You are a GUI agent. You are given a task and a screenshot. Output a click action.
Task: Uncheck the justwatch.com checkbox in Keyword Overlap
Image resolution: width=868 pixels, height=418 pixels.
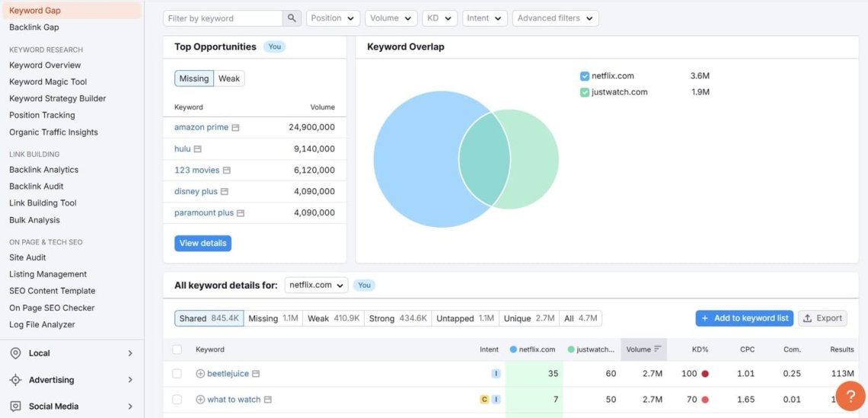point(585,92)
